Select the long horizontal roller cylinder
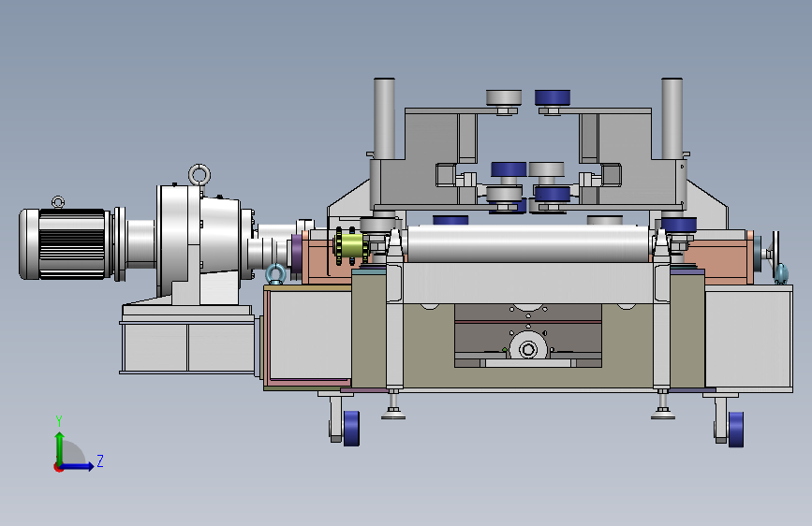The width and height of the screenshot is (812, 526). click(x=528, y=243)
